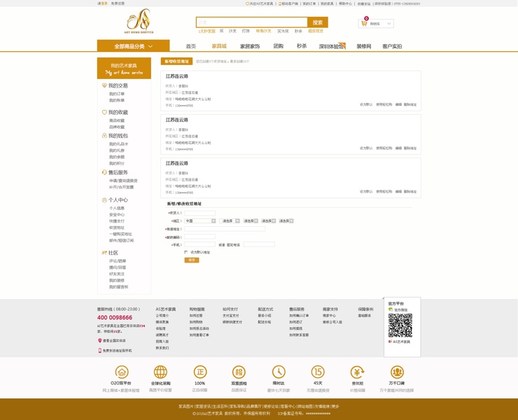Tick the 设为默认地址 checkbox
This screenshot has width=518, height=420.
click(x=186, y=252)
